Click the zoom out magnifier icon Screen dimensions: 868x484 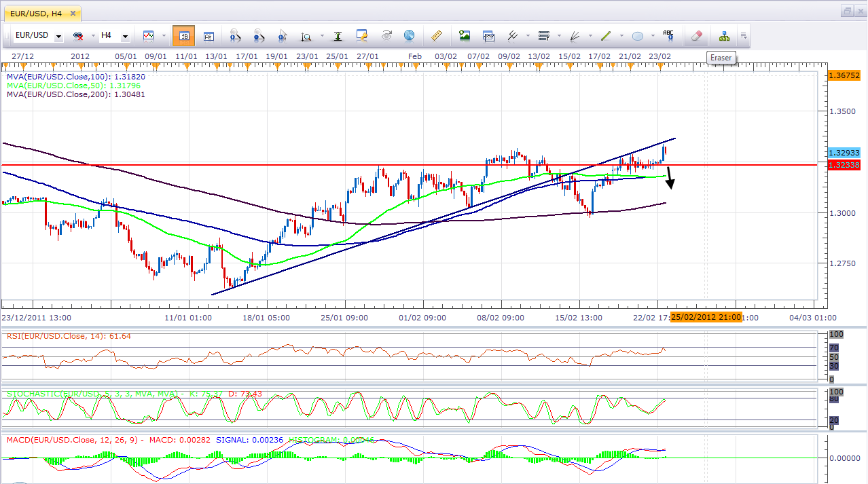pos(259,35)
